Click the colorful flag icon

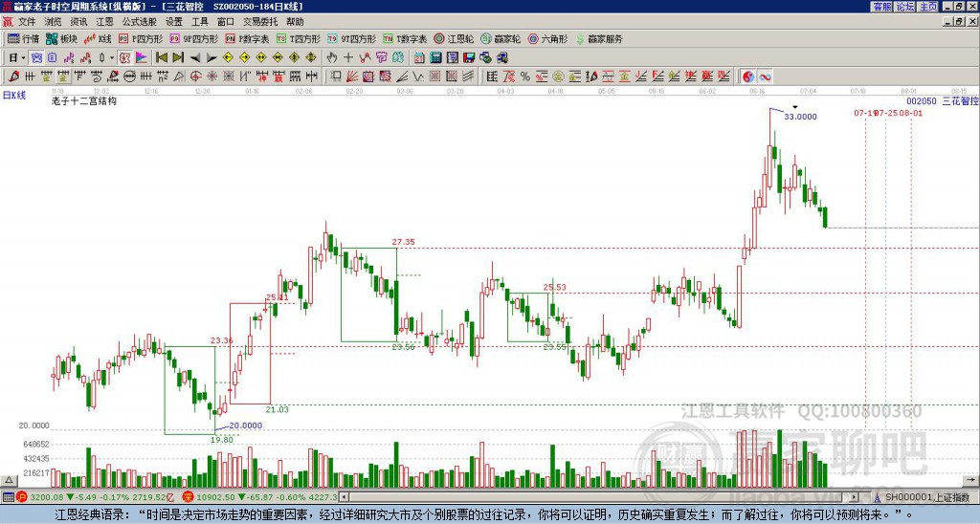click(x=142, y=58)
